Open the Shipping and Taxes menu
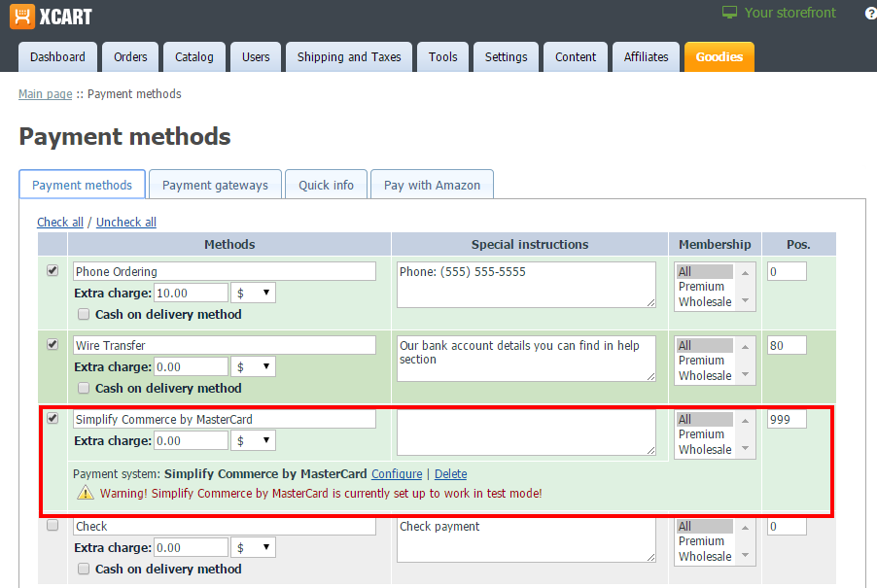 point(349,57)
